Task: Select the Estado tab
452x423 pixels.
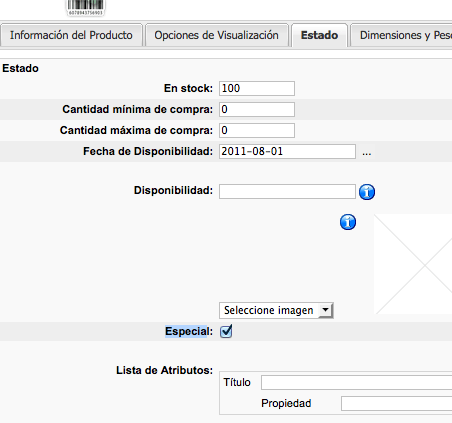Action: [x=319, y=35]
